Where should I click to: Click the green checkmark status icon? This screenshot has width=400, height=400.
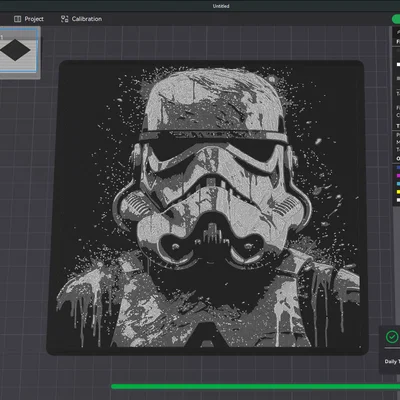392,337
